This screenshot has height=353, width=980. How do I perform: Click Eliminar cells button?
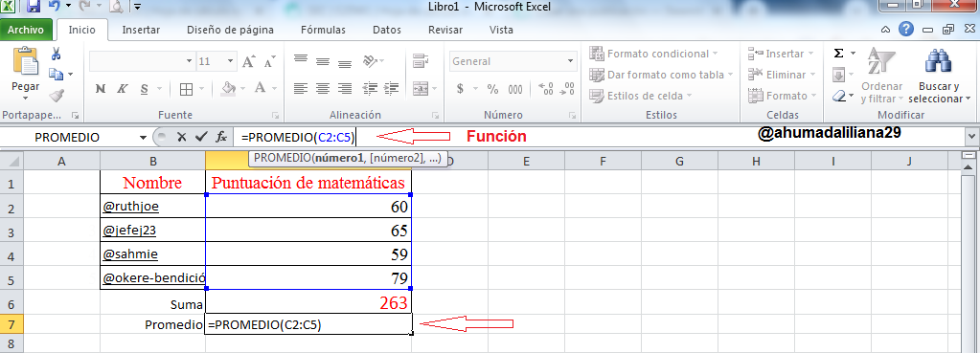782,75
